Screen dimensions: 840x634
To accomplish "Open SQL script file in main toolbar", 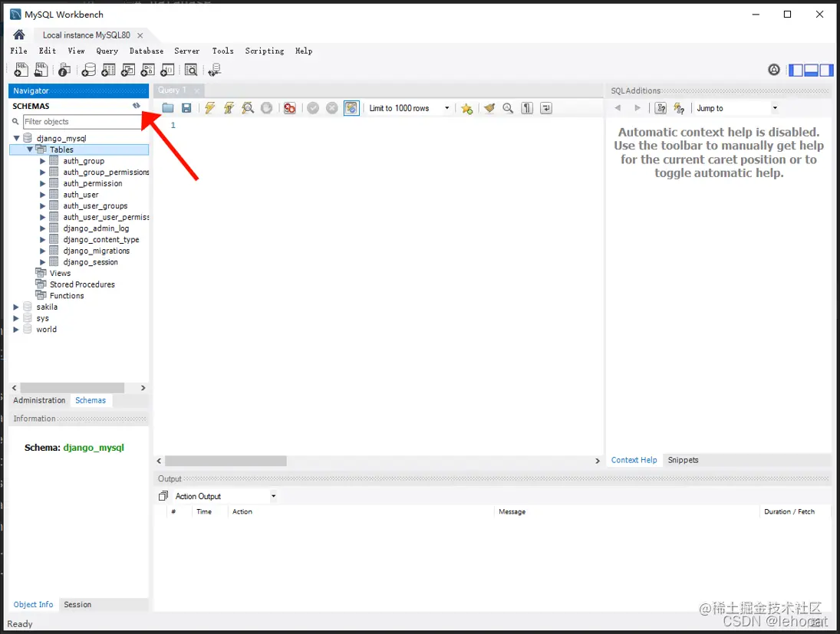I will click(x=41, y=70).
